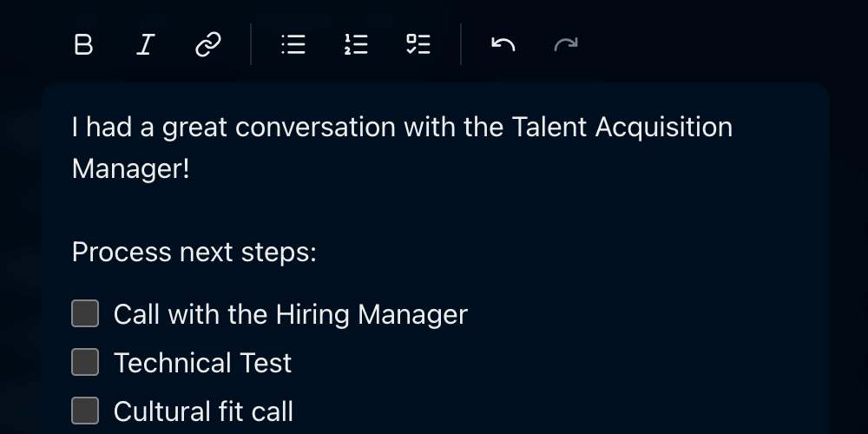Viewport: 868px width, 434px height.
Task: Insert a hyperlink using the link icon
Action: click(207, 44)
